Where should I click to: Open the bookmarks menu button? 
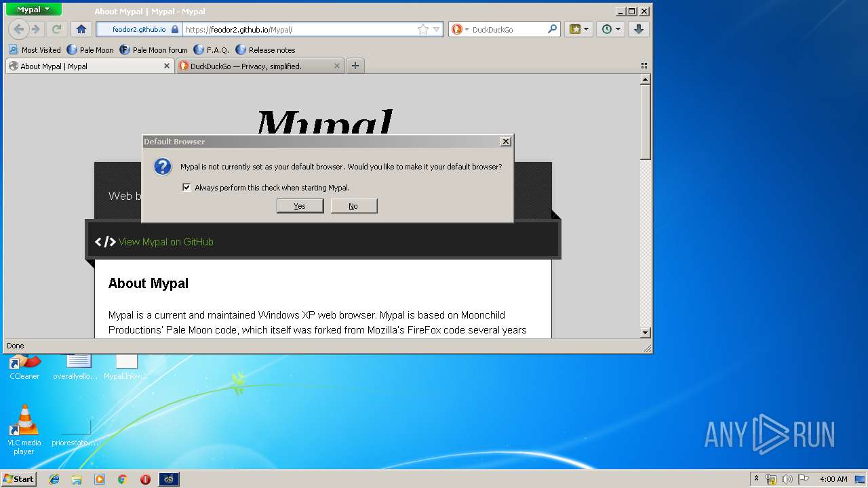[x=579, y=29]
